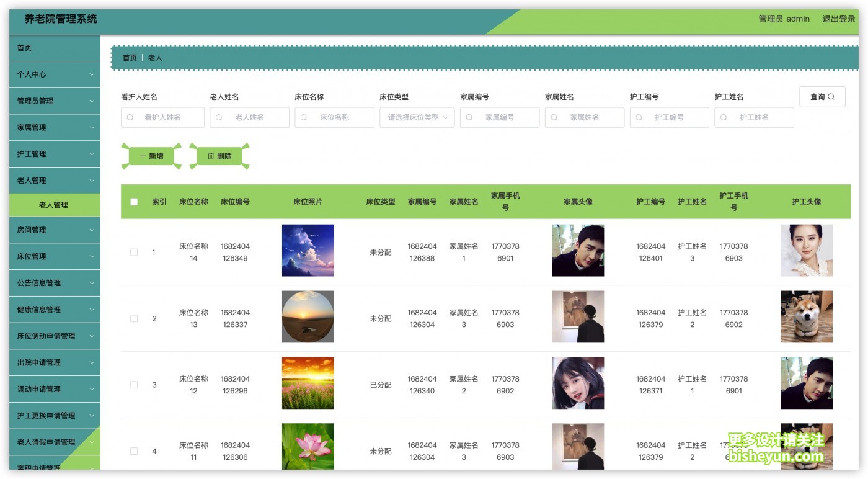This screenshot has height=479, width=868.
Task: Open 调动申请管理 sidebar menu
Action: coord(55,389)
